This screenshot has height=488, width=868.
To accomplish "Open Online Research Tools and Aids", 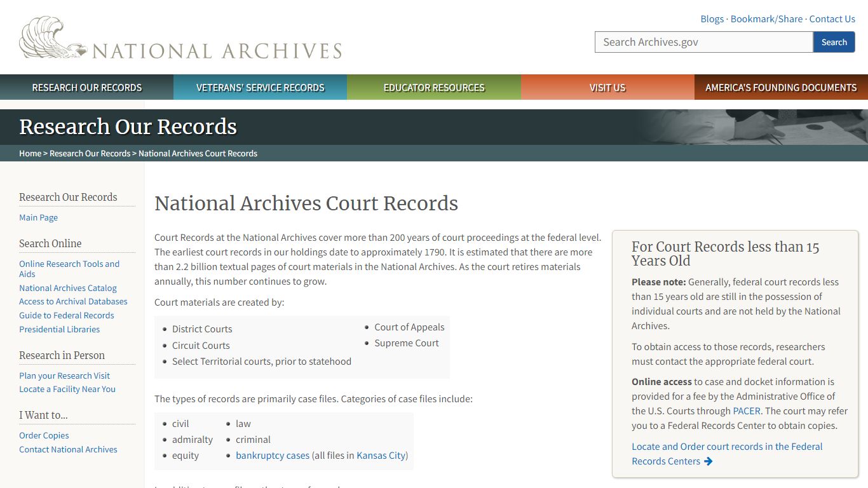I will pos(69,269).
